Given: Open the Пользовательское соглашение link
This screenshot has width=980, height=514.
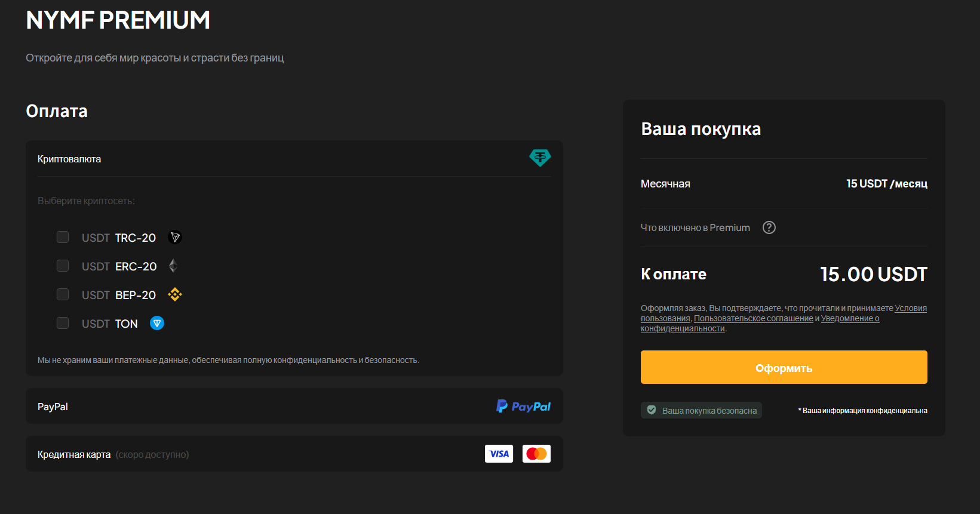Looking at the screenshot, I should click(x=754, y=318).
